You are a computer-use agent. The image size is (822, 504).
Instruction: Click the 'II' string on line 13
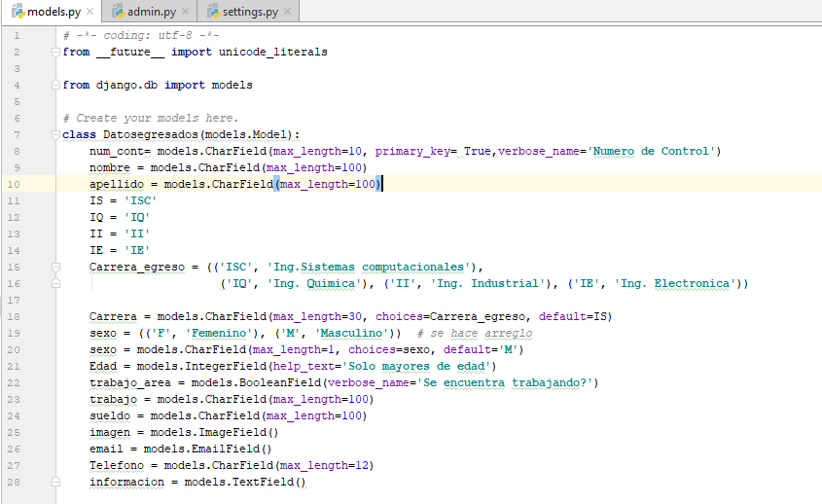tap(137, 234)
